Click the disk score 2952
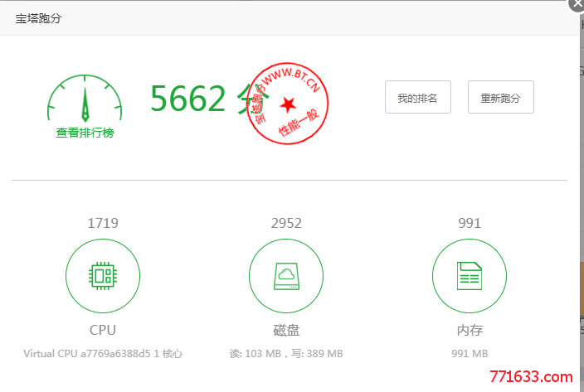The height and width of the screenshot is (392, 584). click(x=286, y=223)
